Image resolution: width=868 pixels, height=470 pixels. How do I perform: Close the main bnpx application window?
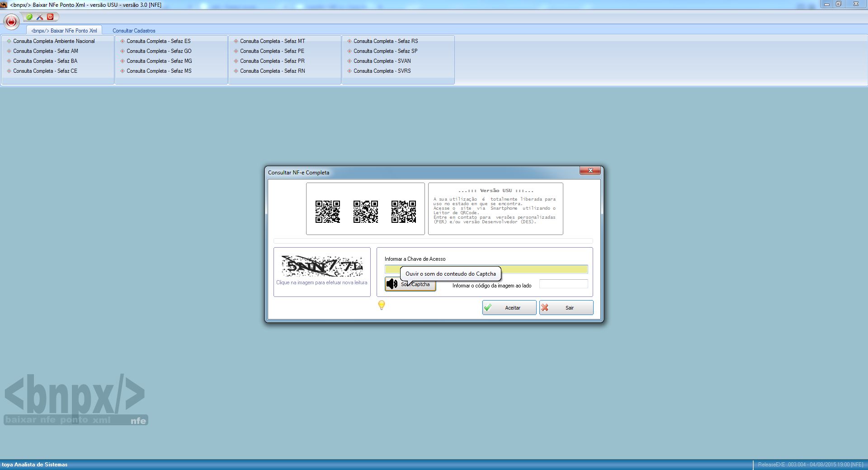[x=856, y=4]
